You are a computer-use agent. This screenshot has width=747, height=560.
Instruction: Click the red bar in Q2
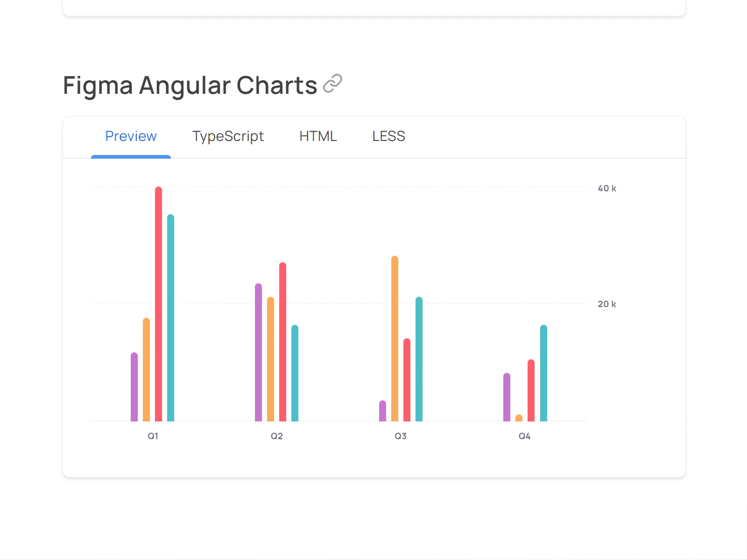(282, 341)
